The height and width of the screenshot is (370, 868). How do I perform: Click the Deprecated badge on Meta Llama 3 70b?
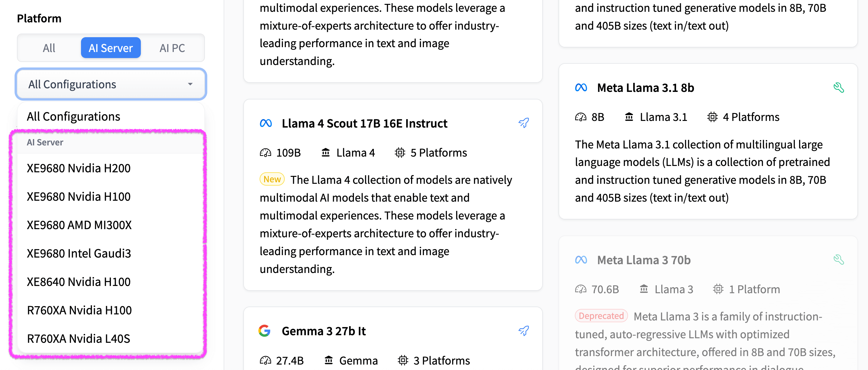601,316
